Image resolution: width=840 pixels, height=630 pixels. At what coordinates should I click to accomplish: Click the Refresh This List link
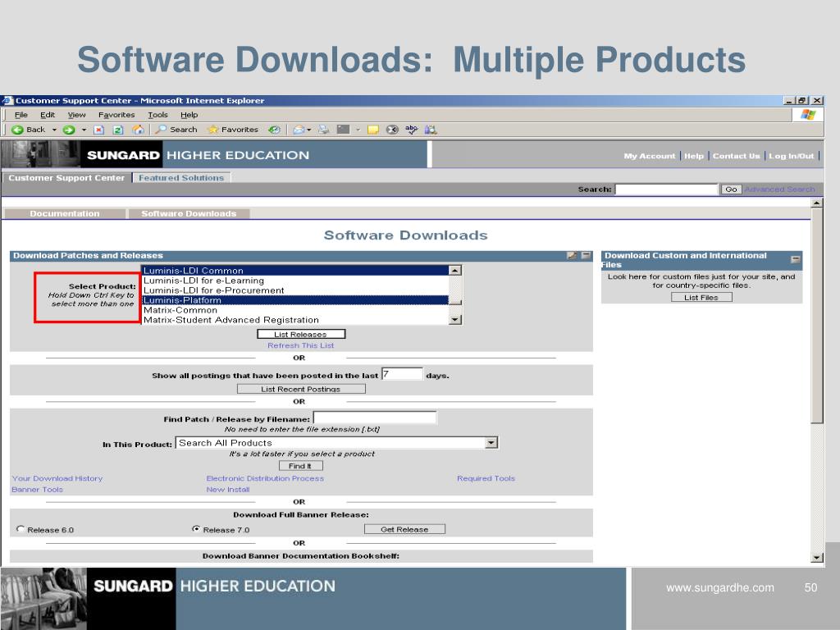tap(300, 345)
